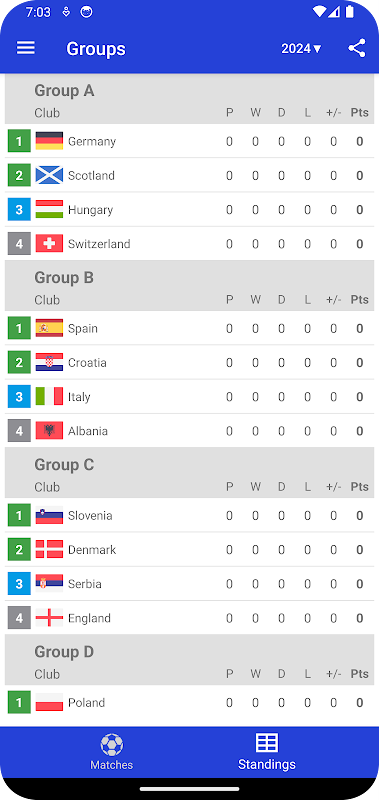Switch to the Matches tab

112,752
